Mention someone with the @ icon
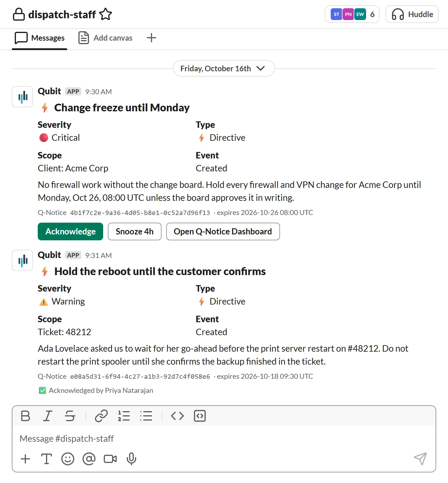The height and width of the screenshot is (483, 448). tap(89, 459)
